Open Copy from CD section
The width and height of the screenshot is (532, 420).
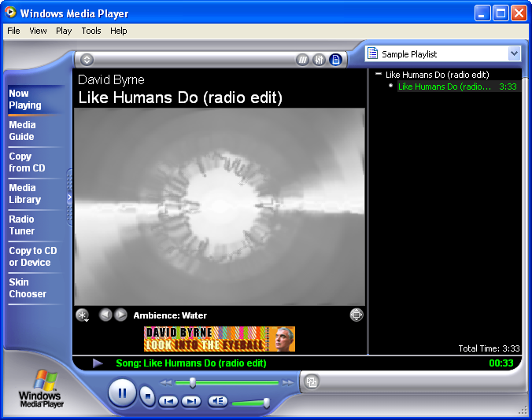coord(35,162)
